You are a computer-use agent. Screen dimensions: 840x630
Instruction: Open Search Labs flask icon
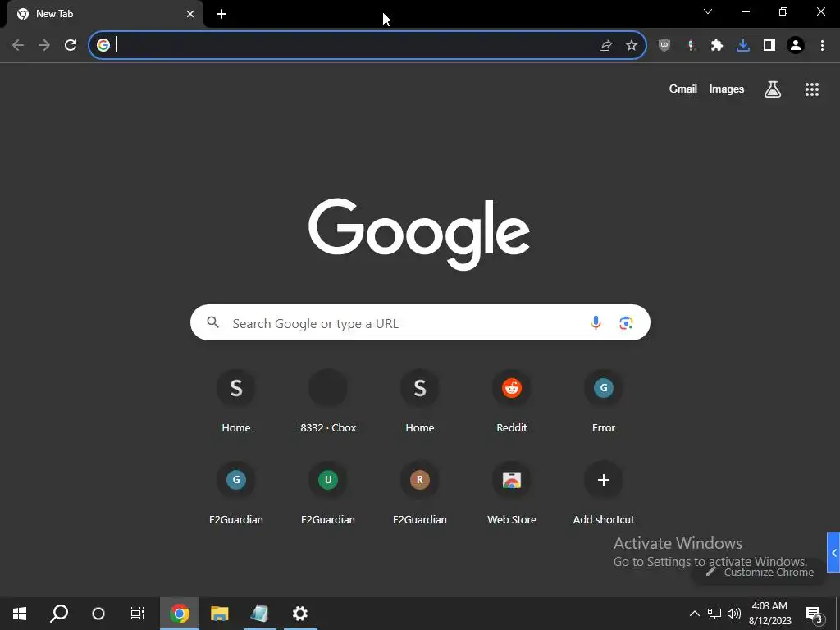click(773, 89)
